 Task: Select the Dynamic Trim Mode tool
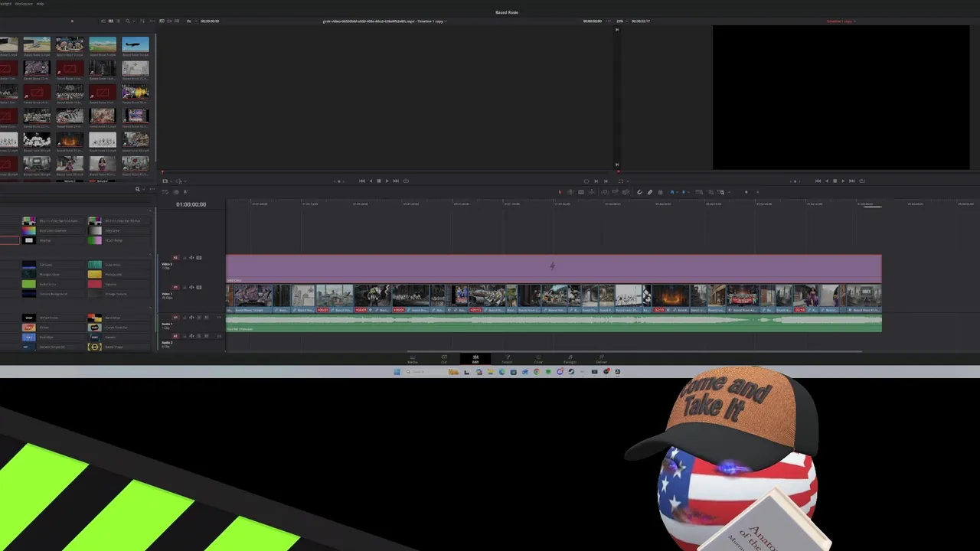coord(581,192)
